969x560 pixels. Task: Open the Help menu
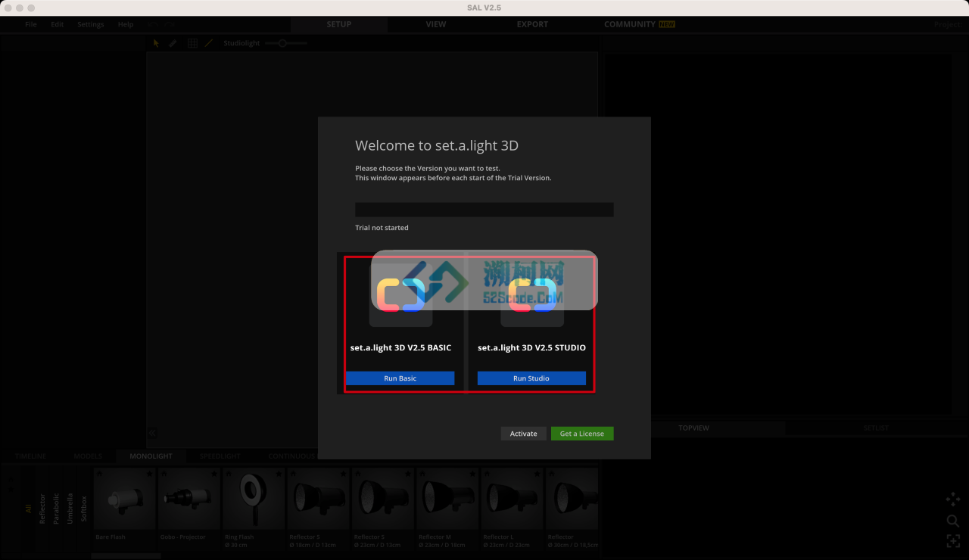(126, 24)
